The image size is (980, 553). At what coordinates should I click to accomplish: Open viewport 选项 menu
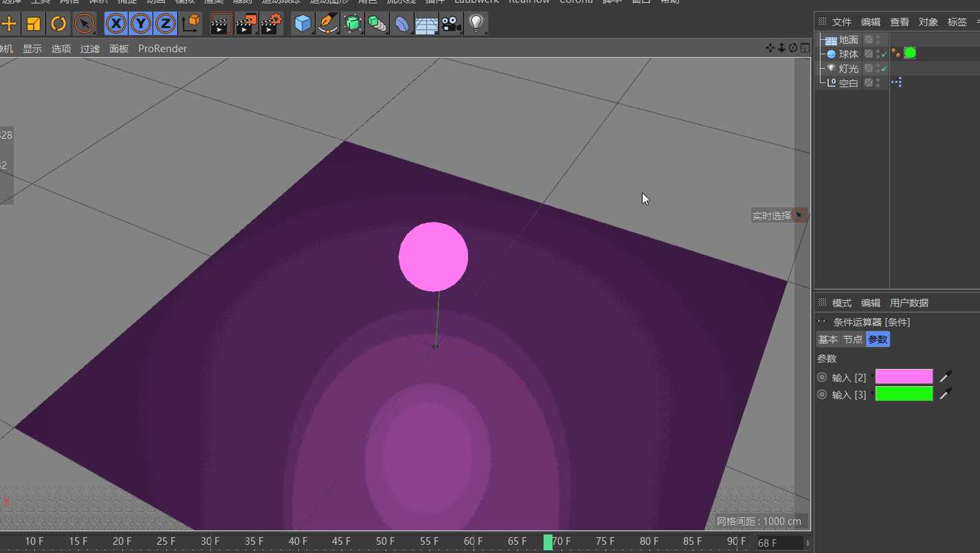(x=61, y=49)
